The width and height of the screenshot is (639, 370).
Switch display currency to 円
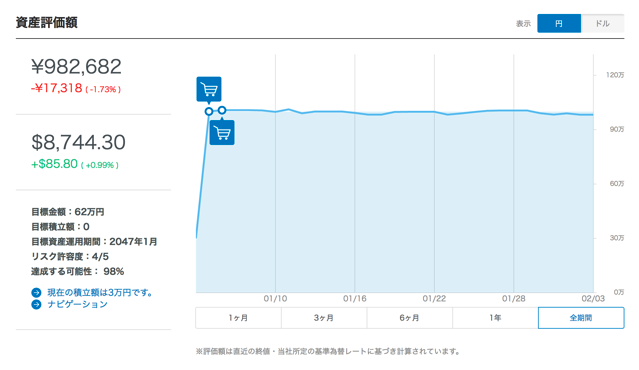[x=559, y=23]
